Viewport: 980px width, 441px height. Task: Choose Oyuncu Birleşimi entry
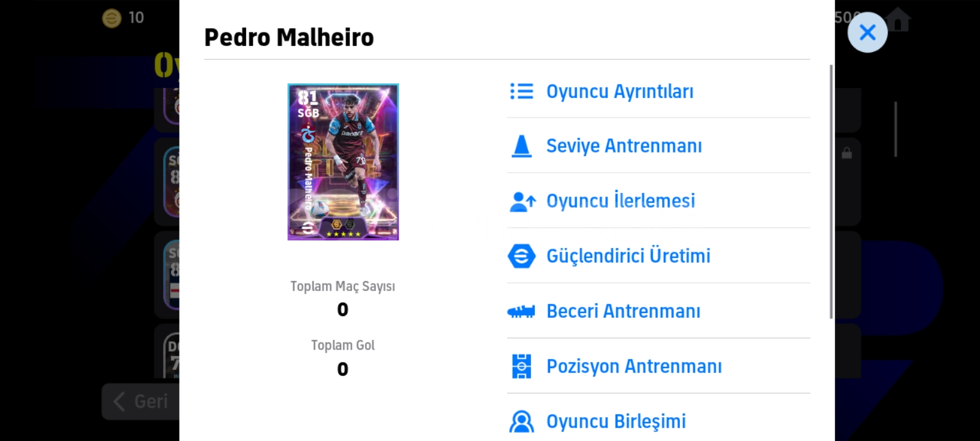658,420
